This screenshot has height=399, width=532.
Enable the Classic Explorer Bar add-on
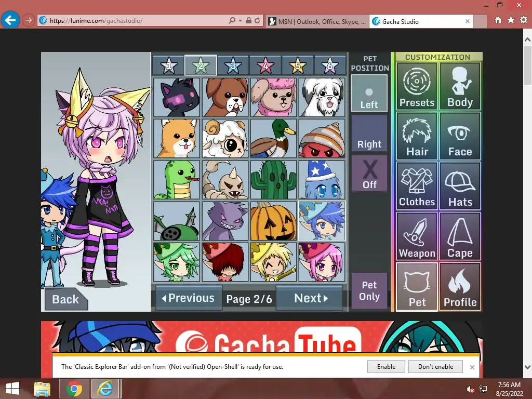coord(386,367)
